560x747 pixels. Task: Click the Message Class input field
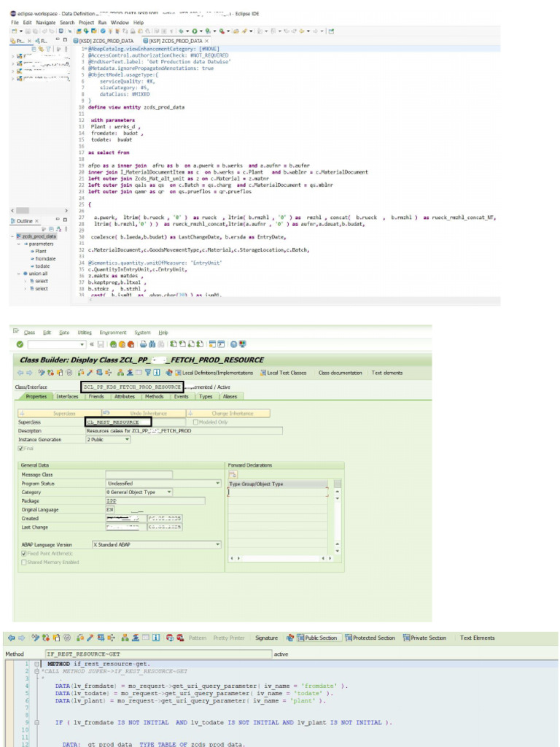(139, 474)
